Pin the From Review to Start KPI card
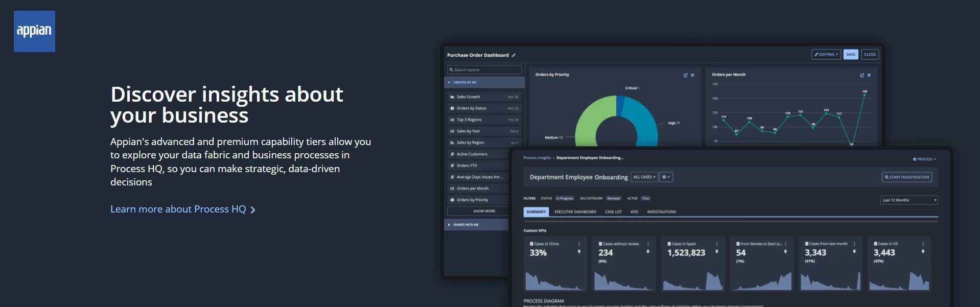 [x=785, y=252]
